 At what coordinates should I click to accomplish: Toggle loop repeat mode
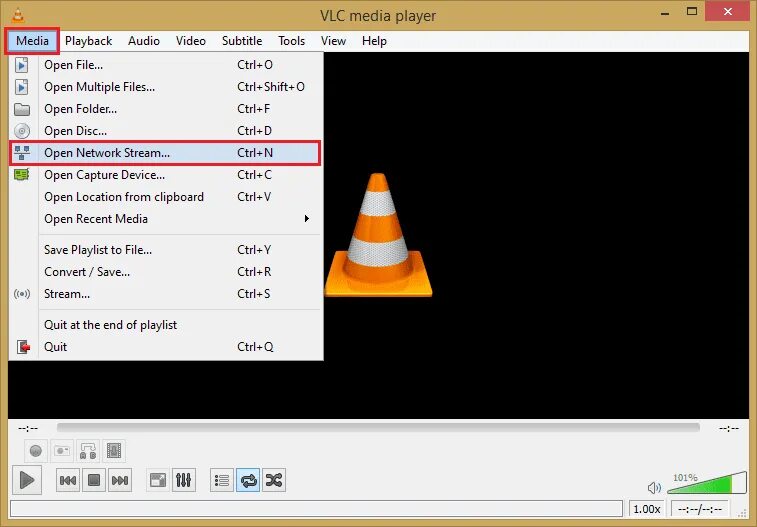[x=248, y=480]
